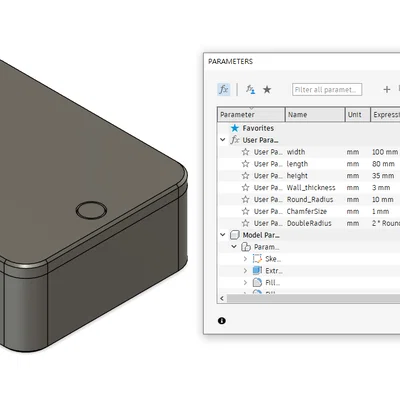Click the fx icon beside User Parameters
The width and height of the screenshot is (400, 400).
point(235,140)
